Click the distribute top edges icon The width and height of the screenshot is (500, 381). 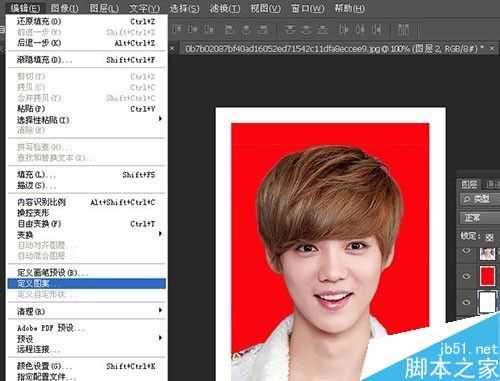click(x=290, y=30)
